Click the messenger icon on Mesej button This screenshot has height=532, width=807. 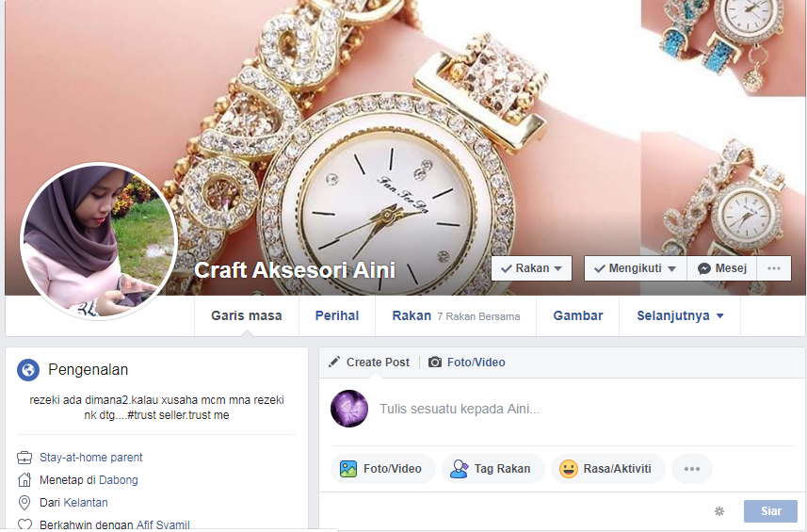coord(704,268)
